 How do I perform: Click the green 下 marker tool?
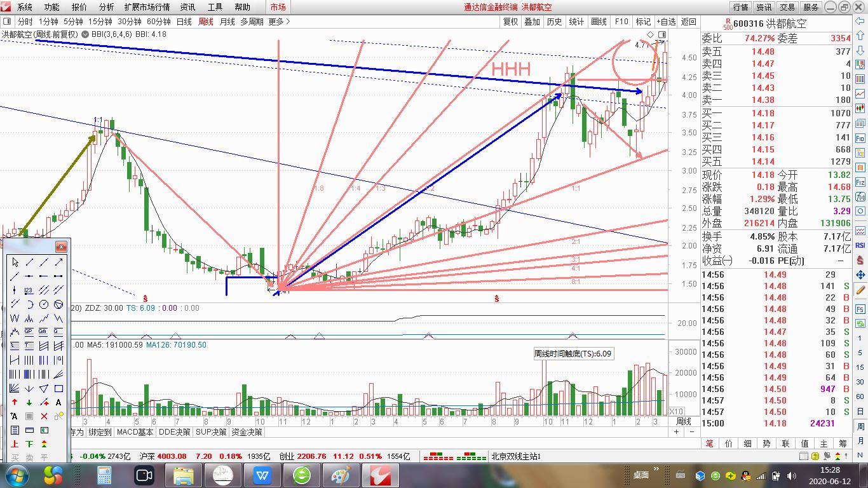pyautogui.click(x=29, y=444)
